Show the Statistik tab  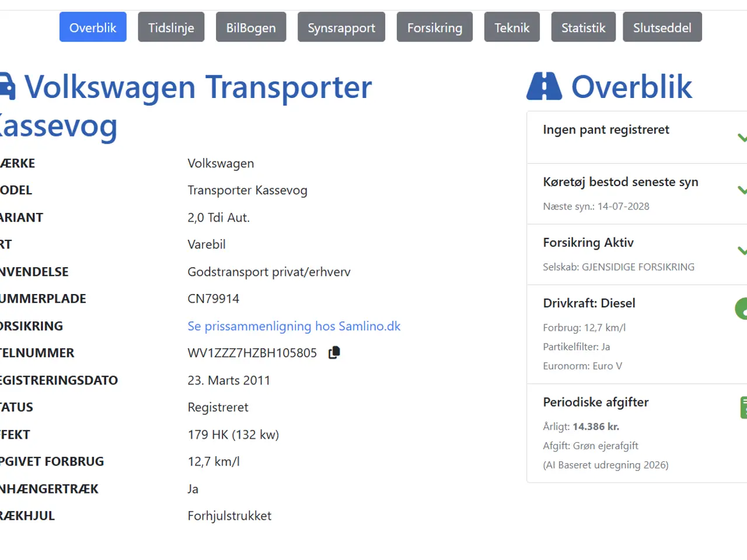pos(584,27)
